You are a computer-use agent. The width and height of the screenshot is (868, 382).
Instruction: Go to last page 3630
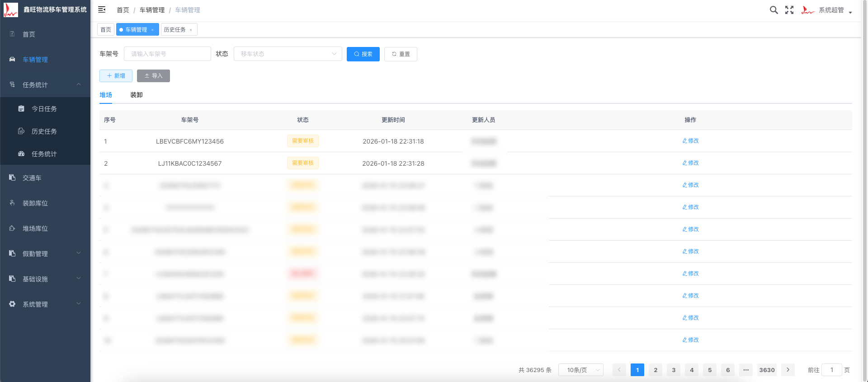[767, 370]
